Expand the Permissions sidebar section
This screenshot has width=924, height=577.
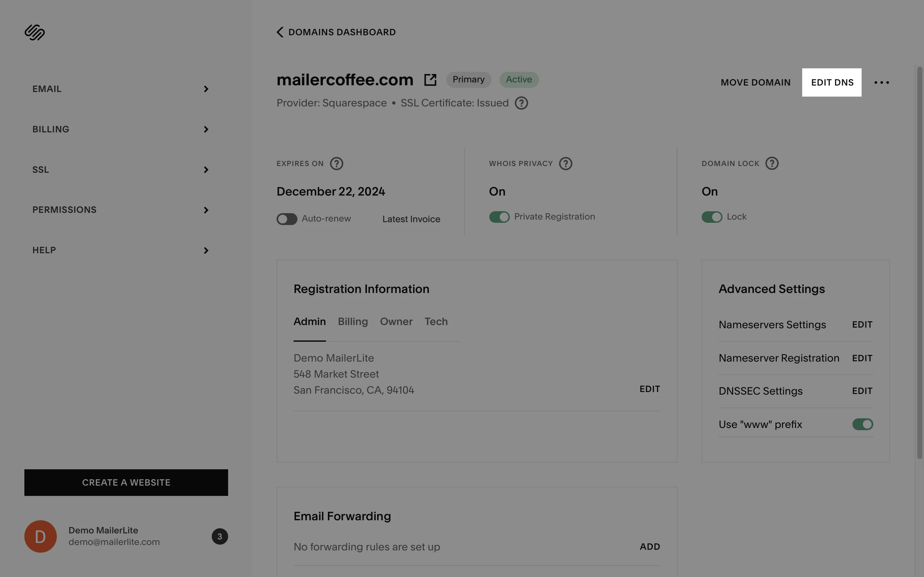(120, 210)
